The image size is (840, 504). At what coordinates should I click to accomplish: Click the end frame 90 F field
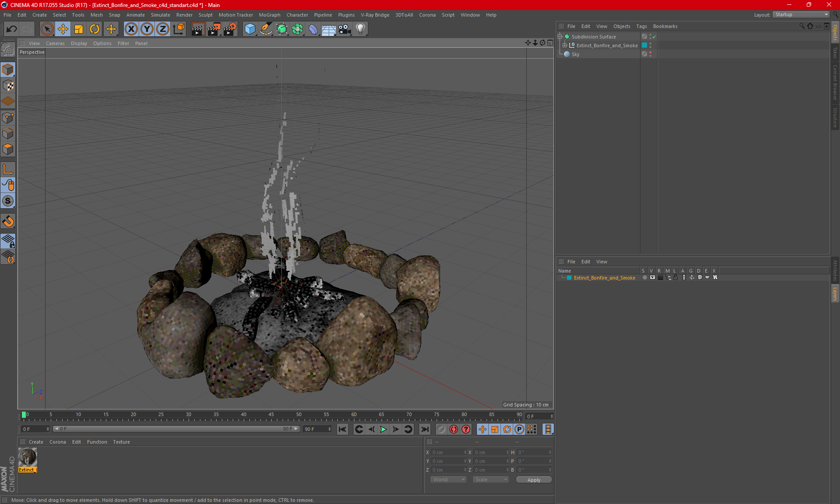[x=317, y=429]
